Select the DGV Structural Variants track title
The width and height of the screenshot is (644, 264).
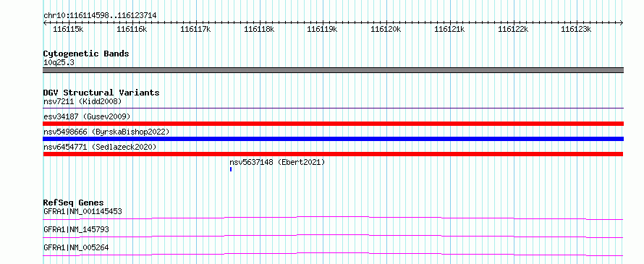[101, 93]
